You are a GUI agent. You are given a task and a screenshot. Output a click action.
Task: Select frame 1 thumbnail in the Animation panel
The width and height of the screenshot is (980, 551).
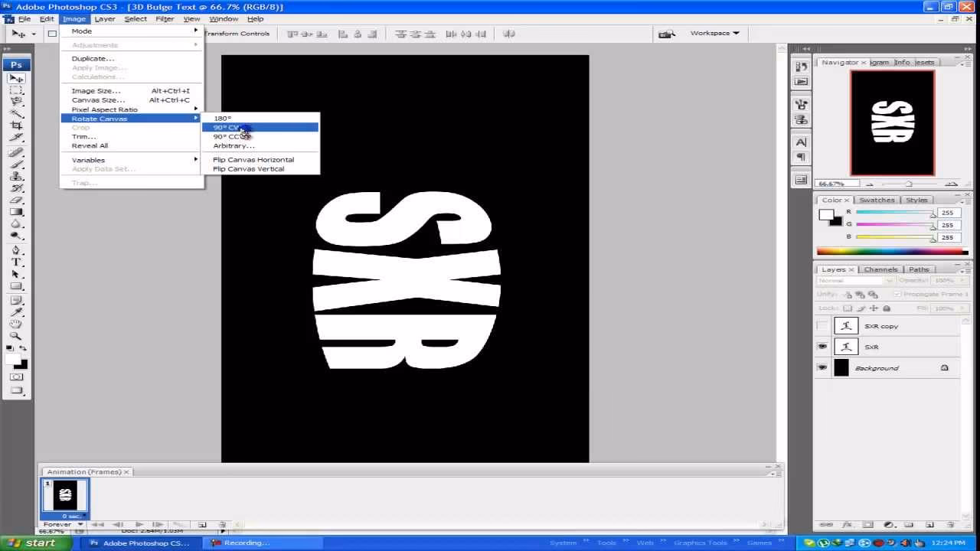pos(65,496)
